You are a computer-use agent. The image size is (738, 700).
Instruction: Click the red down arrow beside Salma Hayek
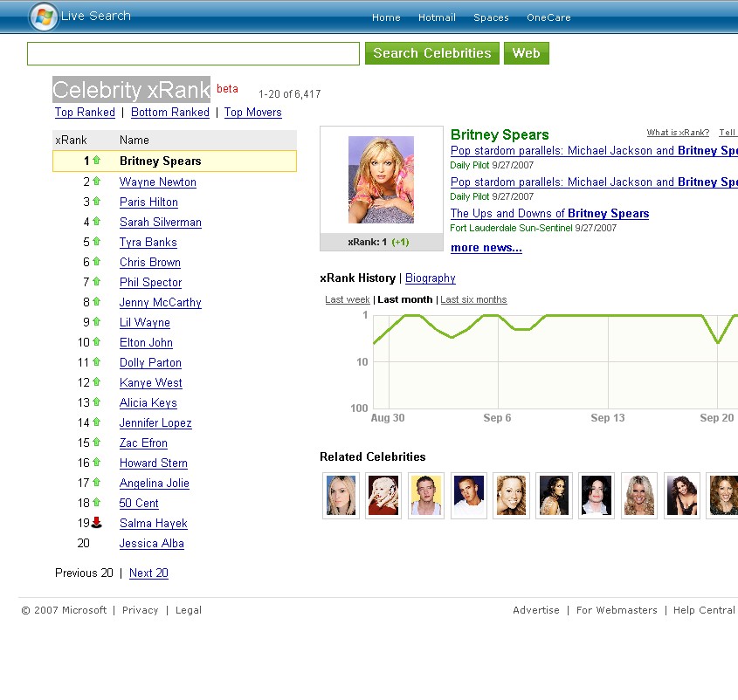click(96, 523)
